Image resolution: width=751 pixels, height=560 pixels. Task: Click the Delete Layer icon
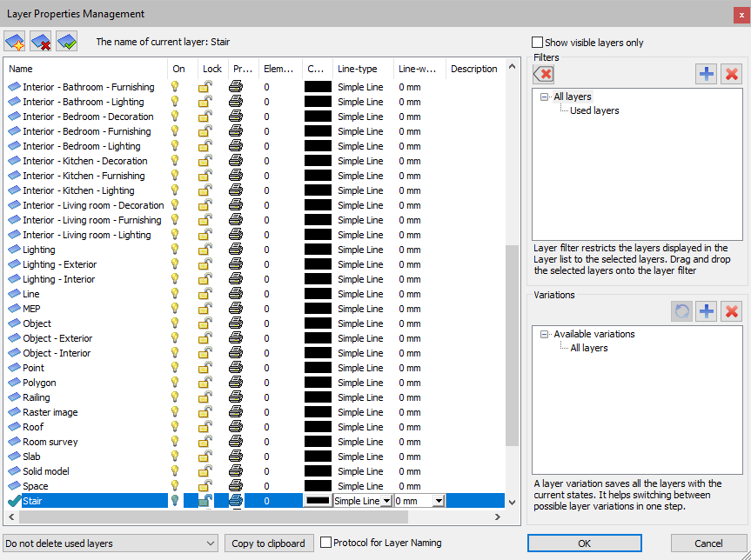coord(41,42)
